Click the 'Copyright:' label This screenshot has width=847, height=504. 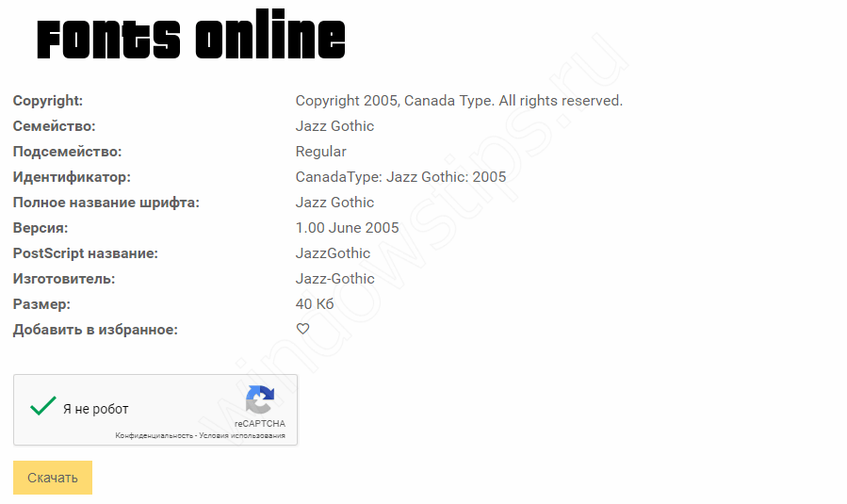click(x=47, y=101)
